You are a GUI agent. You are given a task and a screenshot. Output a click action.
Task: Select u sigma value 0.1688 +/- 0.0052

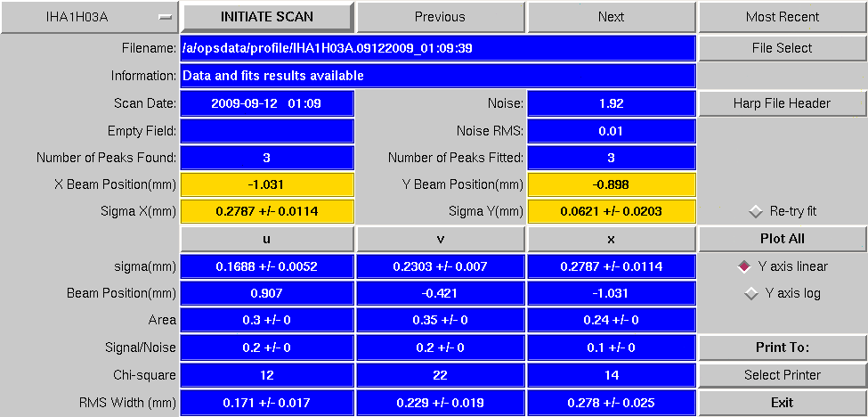point(267,266)
